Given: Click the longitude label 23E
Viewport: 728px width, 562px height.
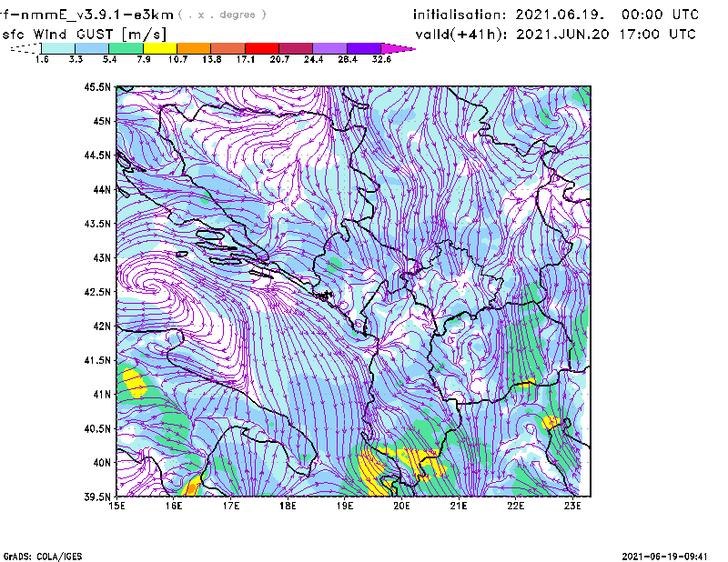Looking at the screenshot, I should pos(572,506).
